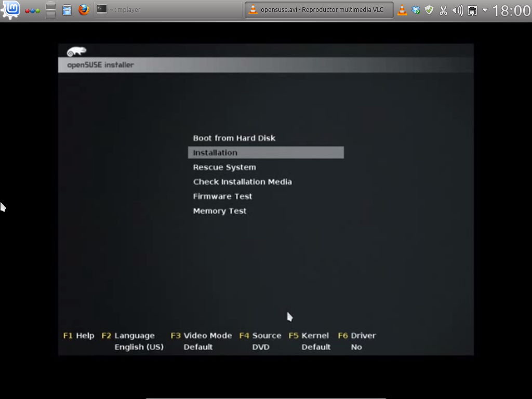Click the 18:00 panel clock
Screen dimensions: 532x399
[511, 10]
